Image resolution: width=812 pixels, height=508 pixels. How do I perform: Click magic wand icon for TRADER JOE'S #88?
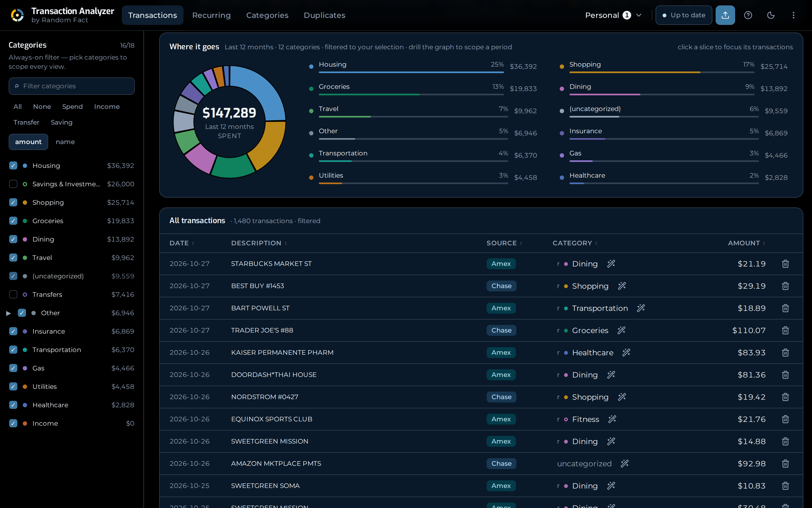pos(621,330)
